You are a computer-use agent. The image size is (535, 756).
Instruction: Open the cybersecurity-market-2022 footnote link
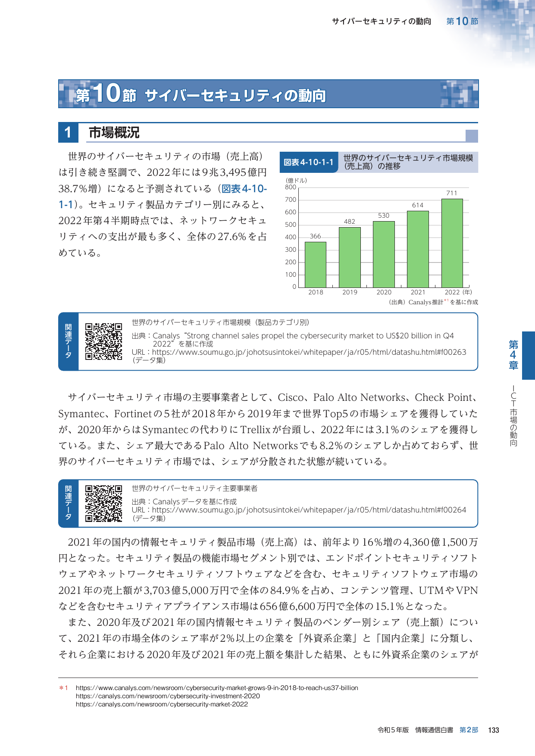162,704
